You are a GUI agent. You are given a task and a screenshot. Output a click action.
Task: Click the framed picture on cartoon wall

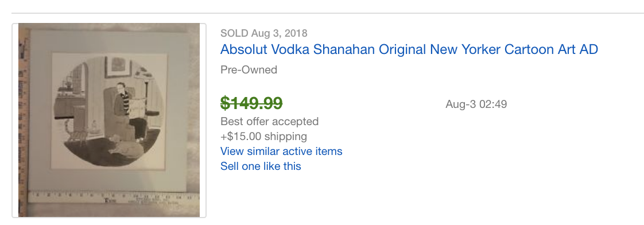point(118,67)
